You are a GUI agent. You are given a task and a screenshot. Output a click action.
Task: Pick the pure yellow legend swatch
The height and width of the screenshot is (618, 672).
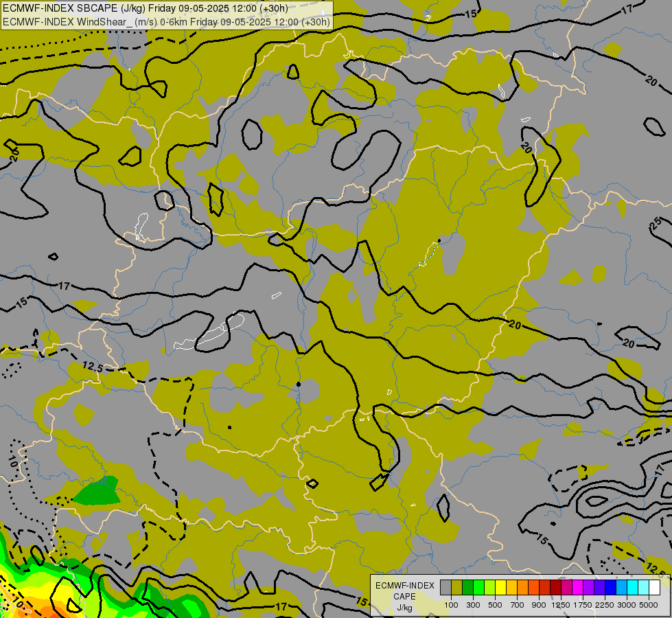coord(500,588)
